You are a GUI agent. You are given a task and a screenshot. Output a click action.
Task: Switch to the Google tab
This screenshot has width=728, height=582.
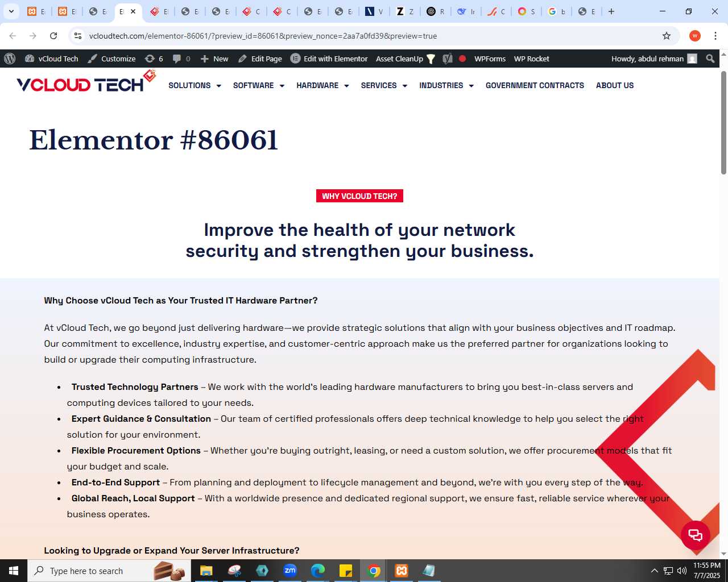pyautogui.click(x=556, y=11)
